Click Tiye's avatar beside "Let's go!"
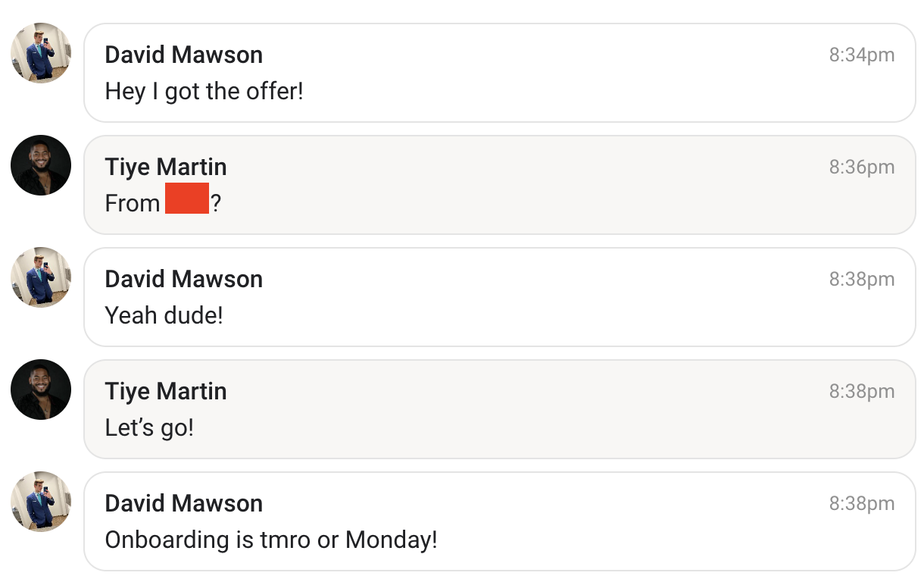The height and width of the screenshot is (582, 924). [41, 390]
